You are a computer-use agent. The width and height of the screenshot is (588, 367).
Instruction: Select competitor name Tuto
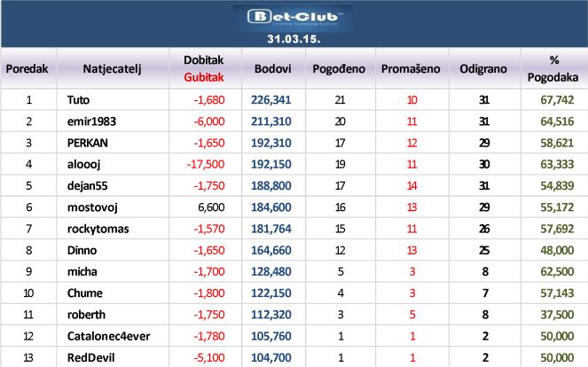click(79, 100)
